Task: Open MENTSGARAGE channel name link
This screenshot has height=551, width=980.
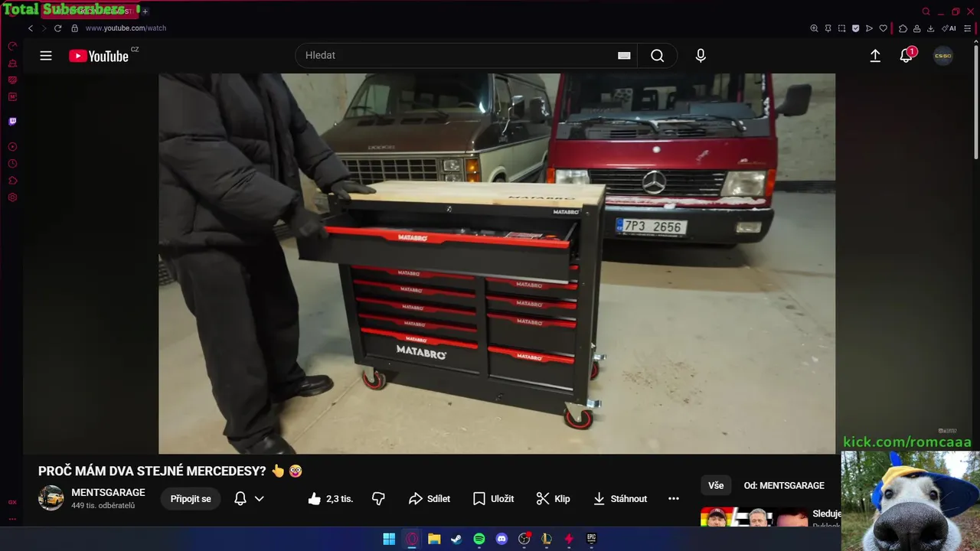Action: coord(108,493)
